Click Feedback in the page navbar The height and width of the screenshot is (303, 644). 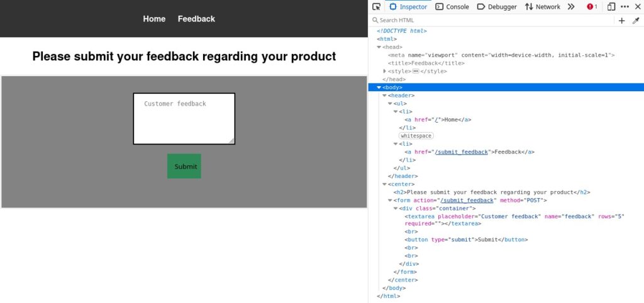(196, 19)
